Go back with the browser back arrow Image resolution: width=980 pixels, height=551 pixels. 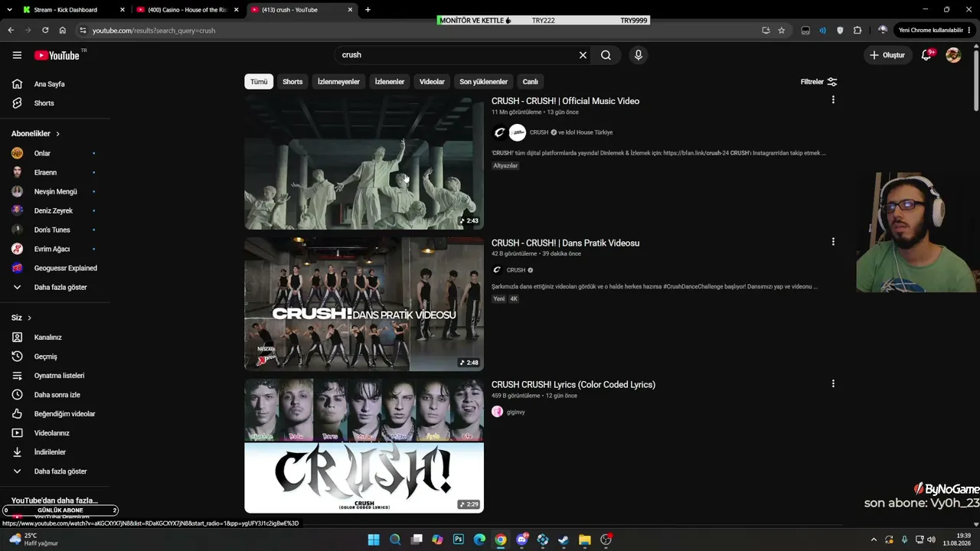click(11, 31)
